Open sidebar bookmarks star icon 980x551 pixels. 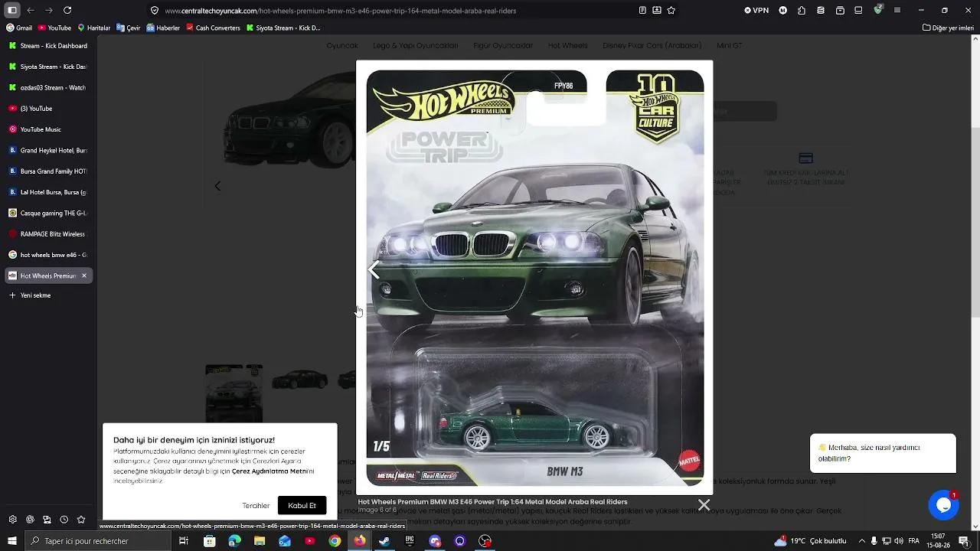(x=80, y=520)
